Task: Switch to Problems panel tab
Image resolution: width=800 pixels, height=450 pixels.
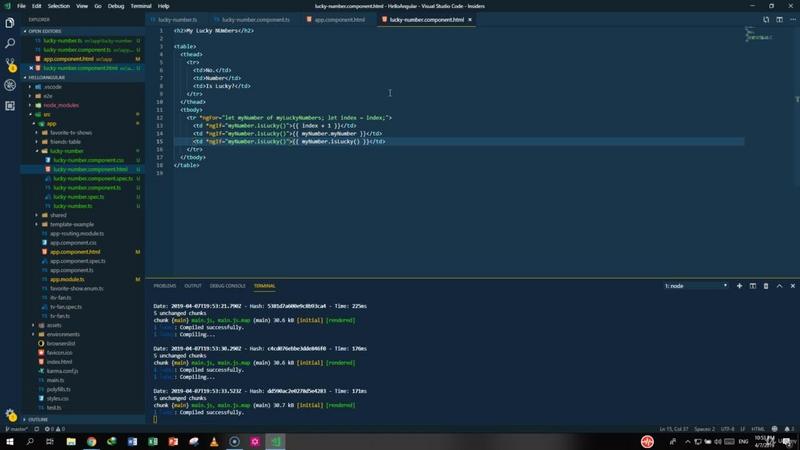Action: [x=165, y=286]
